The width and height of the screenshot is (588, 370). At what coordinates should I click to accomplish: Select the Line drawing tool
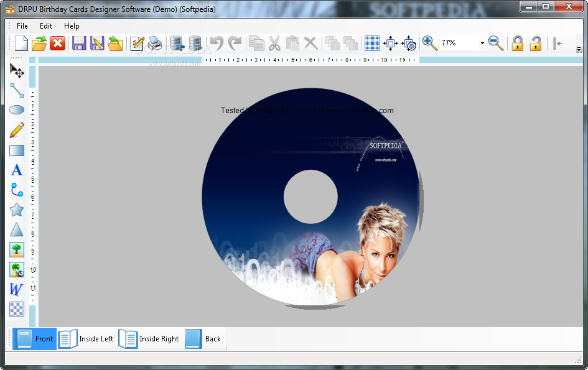point(17,90)
